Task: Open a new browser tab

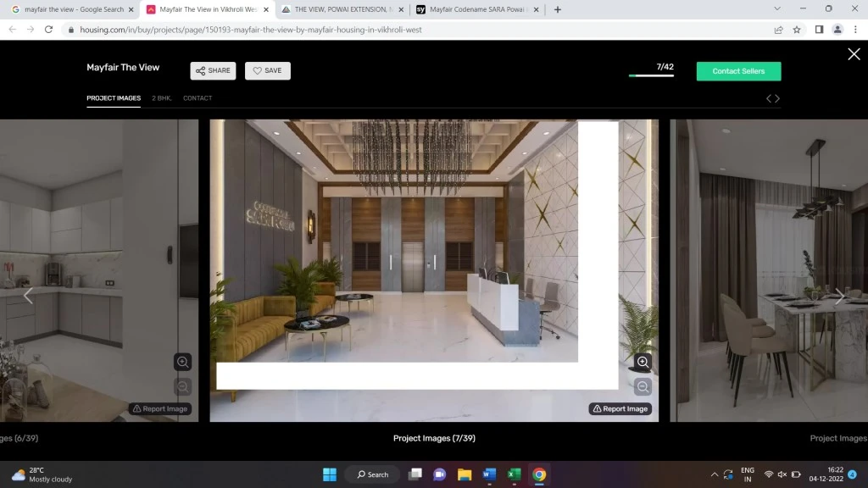Action: [557, 9]
